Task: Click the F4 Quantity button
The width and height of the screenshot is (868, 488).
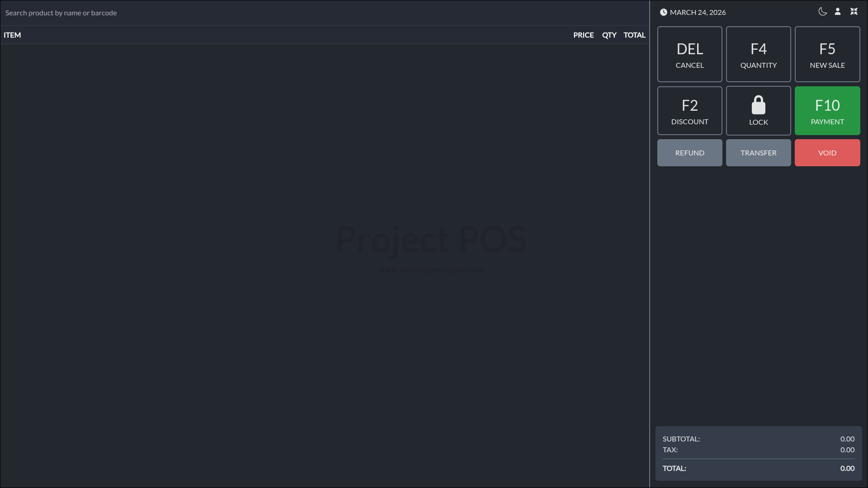Action: click(758, 54)
